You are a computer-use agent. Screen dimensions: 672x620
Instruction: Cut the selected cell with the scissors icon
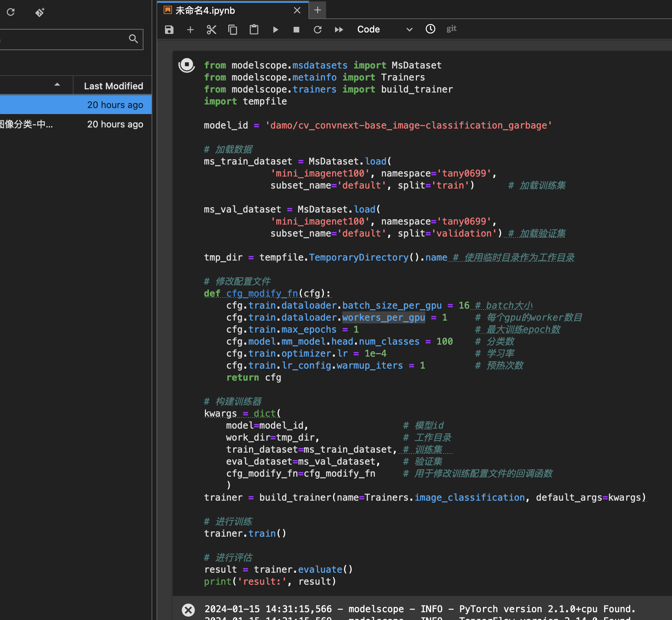(212, 30)
